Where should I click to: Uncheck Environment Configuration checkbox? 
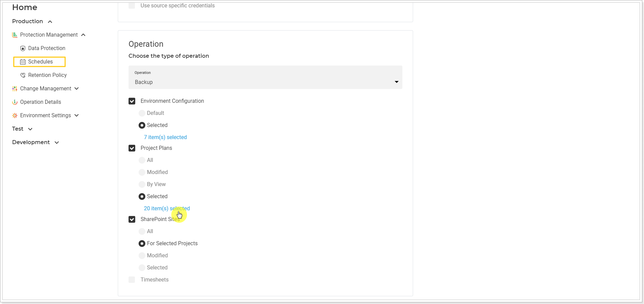[x=132, y=101]
